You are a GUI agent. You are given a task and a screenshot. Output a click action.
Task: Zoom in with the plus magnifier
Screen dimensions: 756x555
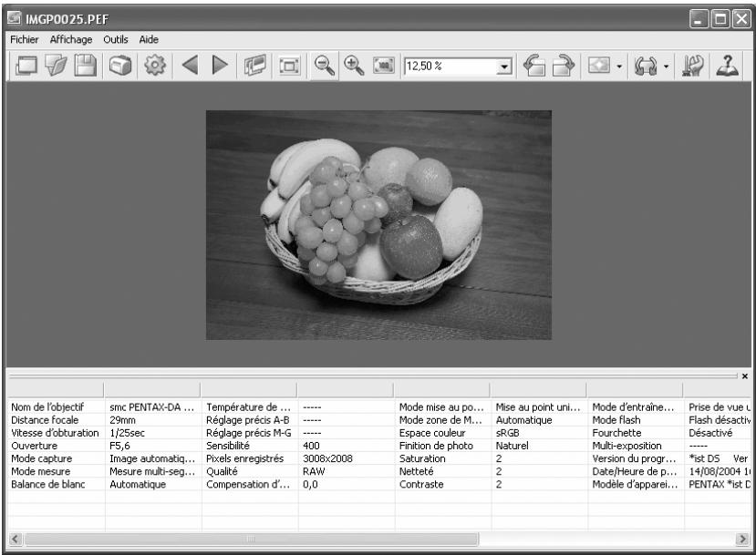(x=354, y=65)
